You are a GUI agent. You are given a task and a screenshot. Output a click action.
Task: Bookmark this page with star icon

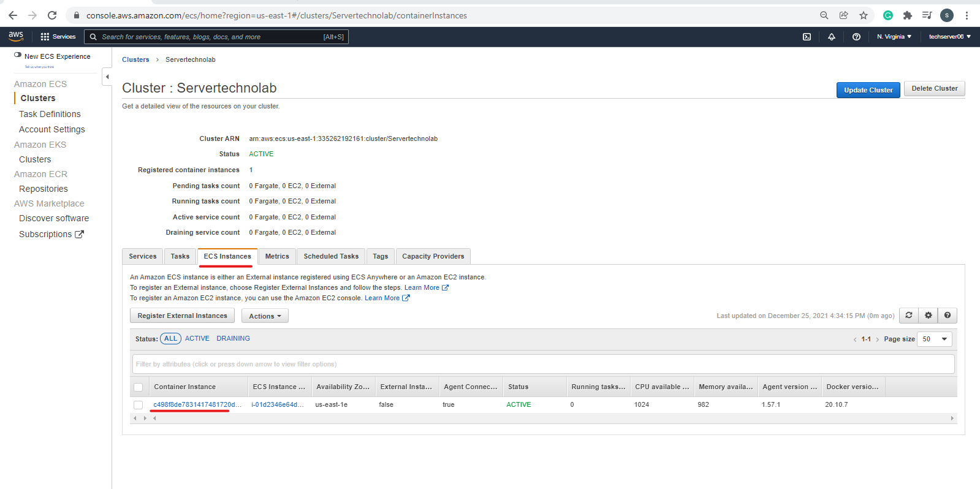pyautogui.click(x=864, y=15)
